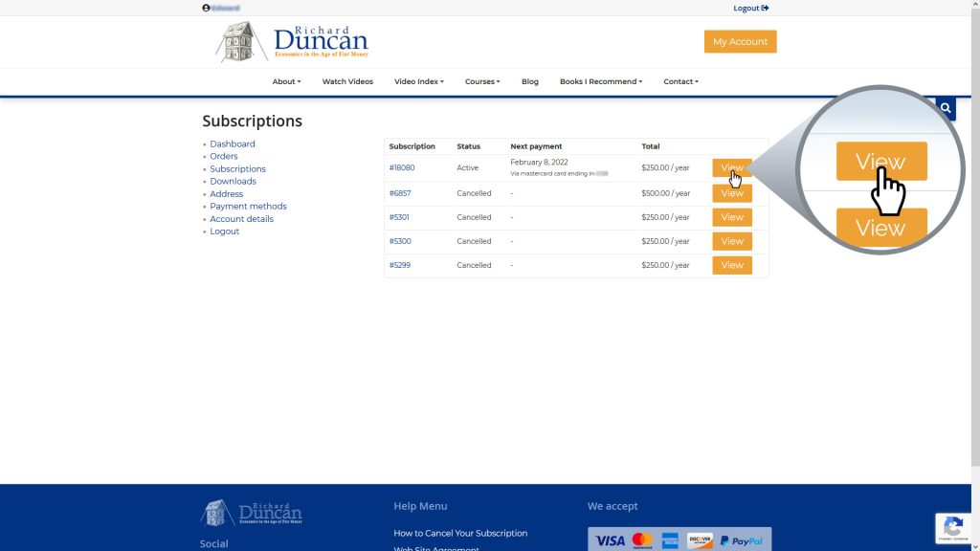Viewport: 980px width, 551px height.
Task: Click the reCAPTCHA badge
Action: pos(952,528)
